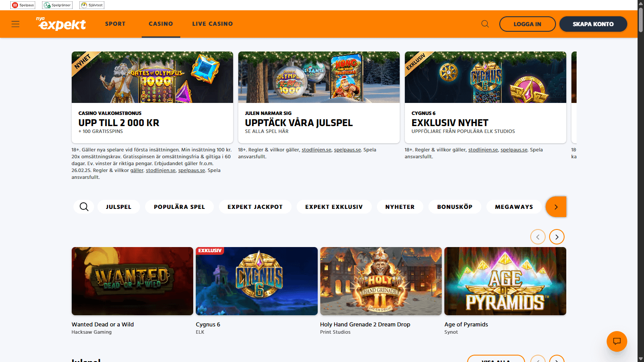The image size is (644, 362).
Task: Click the expekt logo
Action: 61,24
